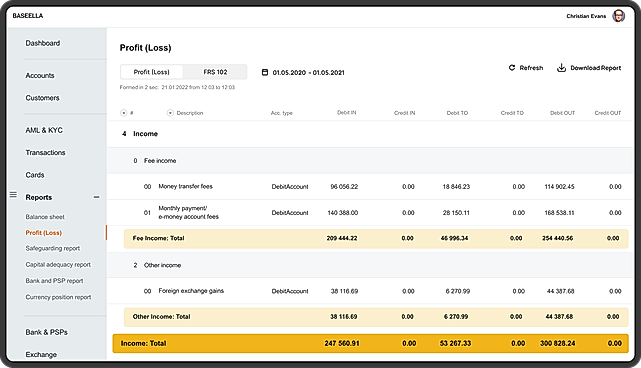Open Accounts in the sidebar

40,76
